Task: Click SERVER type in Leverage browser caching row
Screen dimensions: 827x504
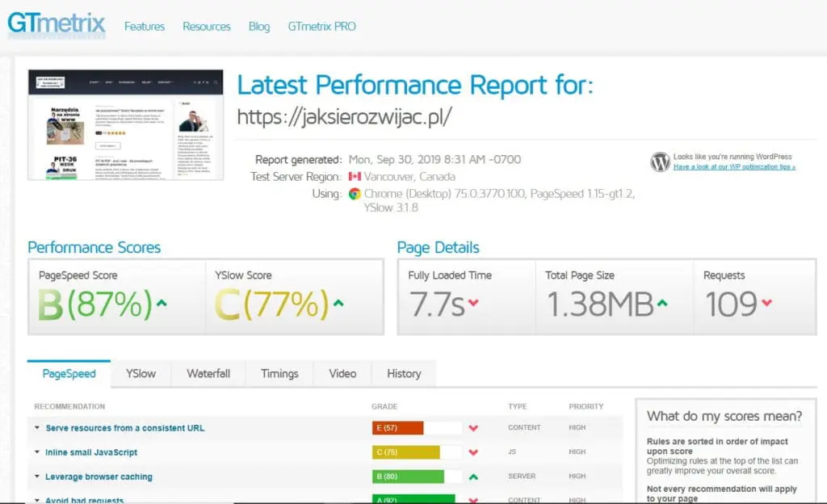Action: (x=522, y=476)
